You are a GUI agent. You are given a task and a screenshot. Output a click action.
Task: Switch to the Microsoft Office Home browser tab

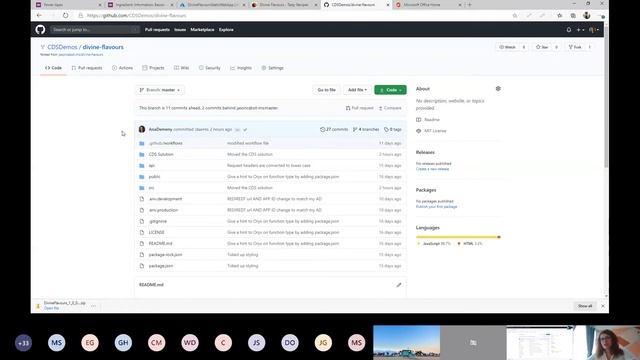click(429, 5)
